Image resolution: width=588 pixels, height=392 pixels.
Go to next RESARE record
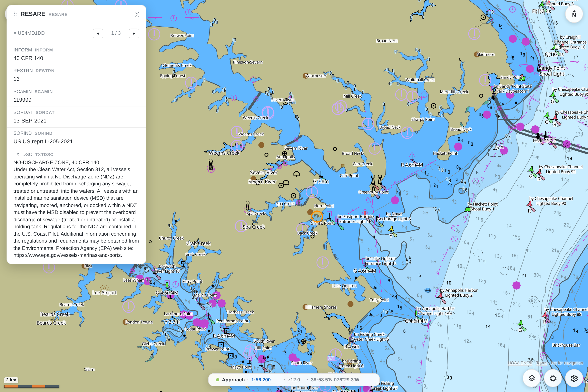coord(134,33)
